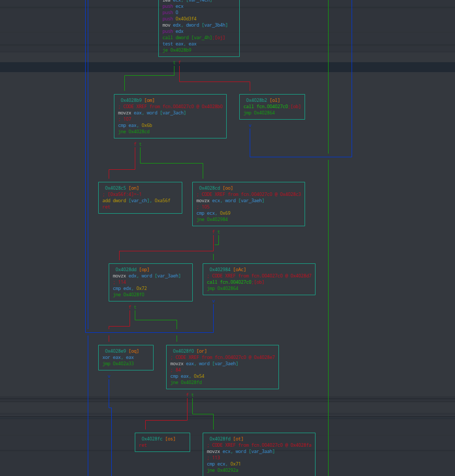Image resolution: width=455 pixels, height=476 pixels.
Task: Click the 0x402984 [oAc] block header
Action: (227, 270)
